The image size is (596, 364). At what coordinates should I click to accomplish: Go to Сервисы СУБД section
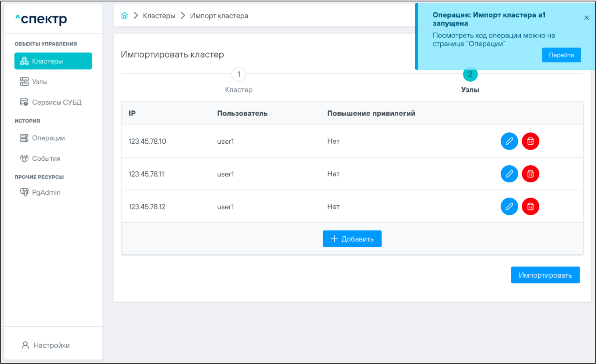[x=56, y=102]
